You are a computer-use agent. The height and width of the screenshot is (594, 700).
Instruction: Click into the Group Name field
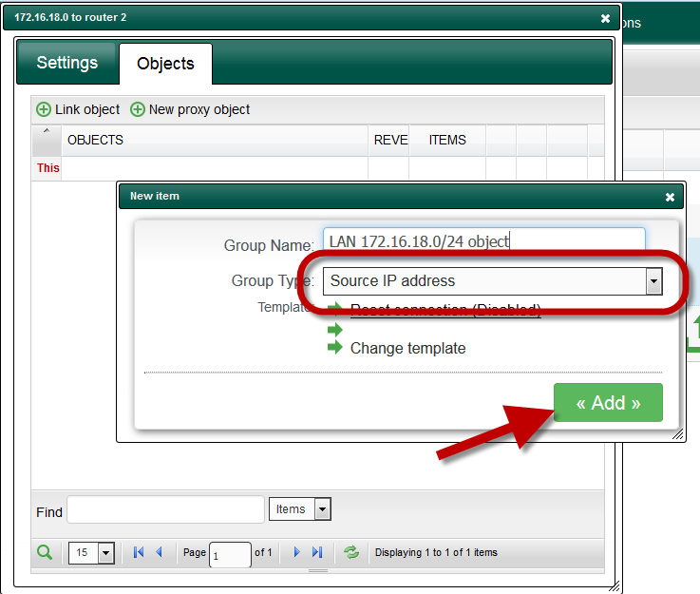point(484,241)
